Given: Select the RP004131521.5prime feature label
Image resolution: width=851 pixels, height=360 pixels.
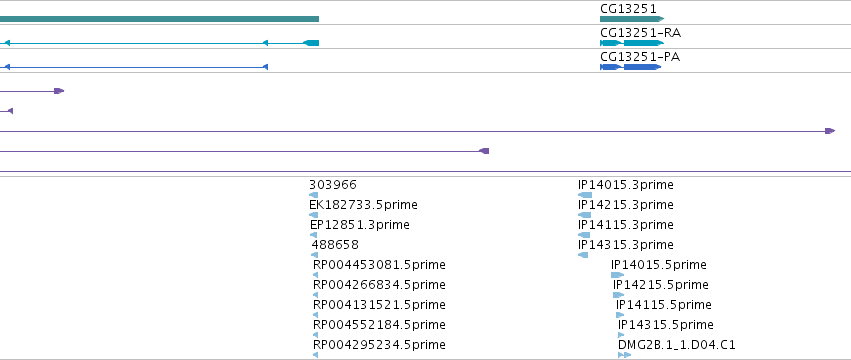Looking at the screenshot, I should point(379,305).
